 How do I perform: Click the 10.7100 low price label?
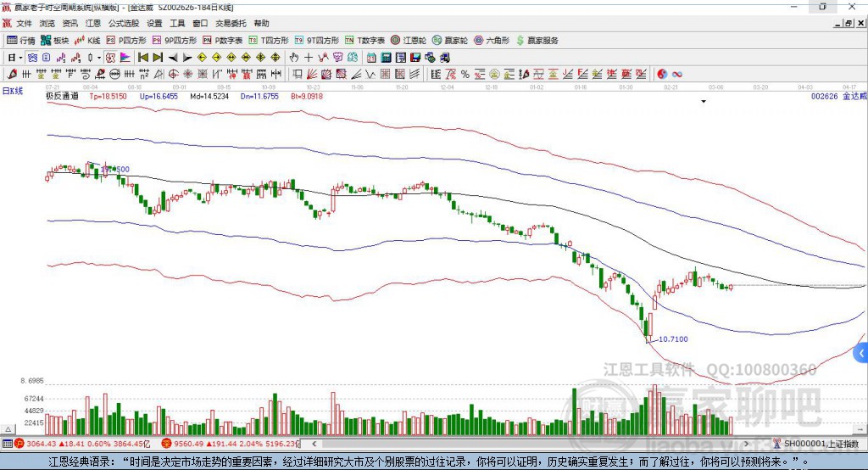673,339
